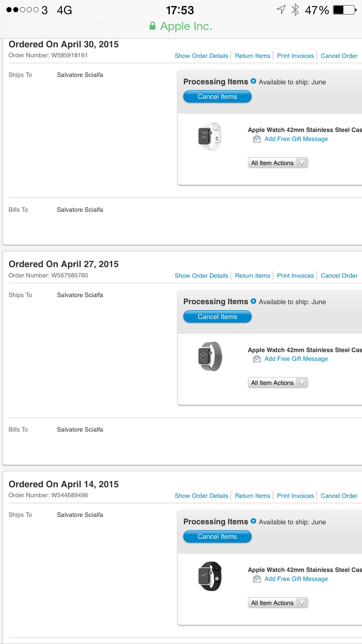Click the blue arrow icon beside April 27 Processing Items
362x644 pixels.
253,301
